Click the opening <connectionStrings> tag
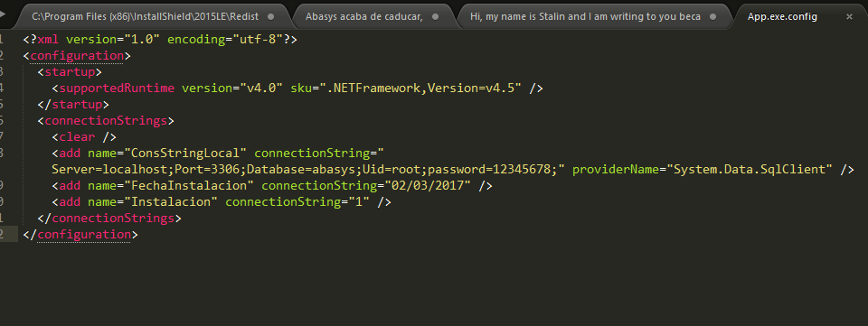Viewport: 868px width, 326px height. [x=106, y=120]
